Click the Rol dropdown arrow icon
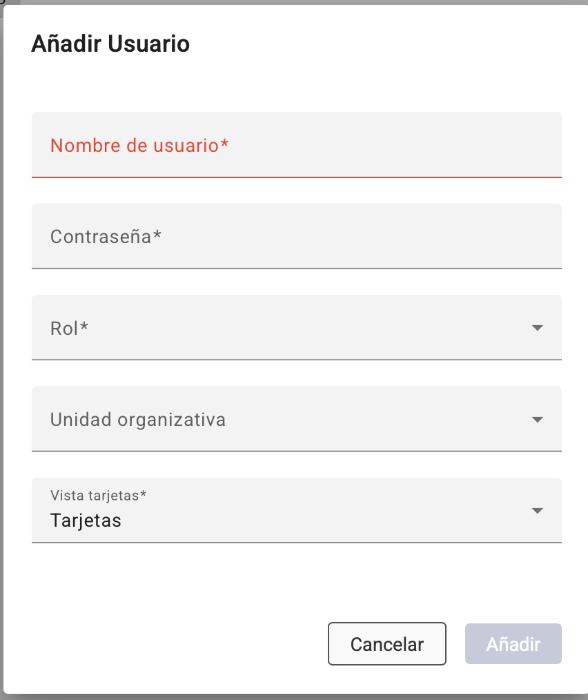This screenshot has height=700, width=588. (538, 328)
